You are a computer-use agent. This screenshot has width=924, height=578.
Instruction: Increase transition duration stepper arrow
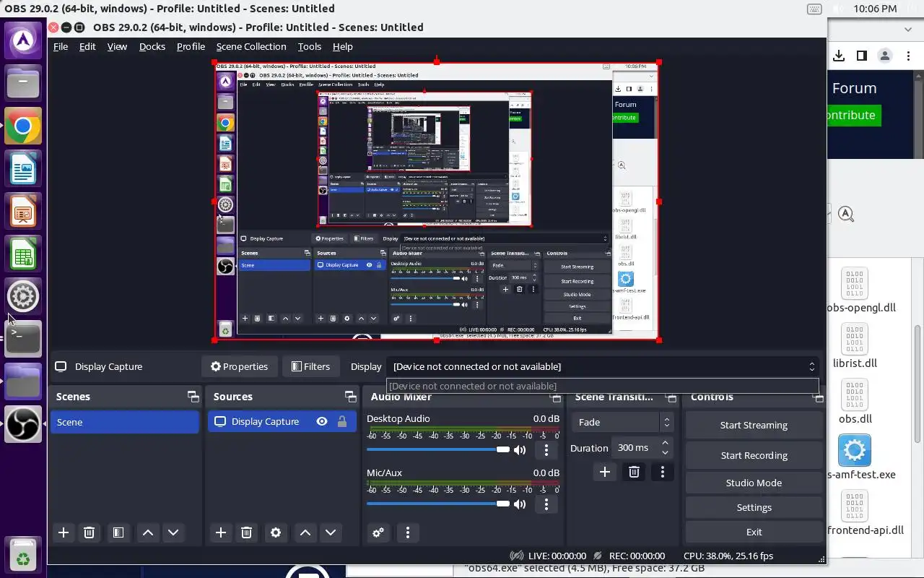665,442
